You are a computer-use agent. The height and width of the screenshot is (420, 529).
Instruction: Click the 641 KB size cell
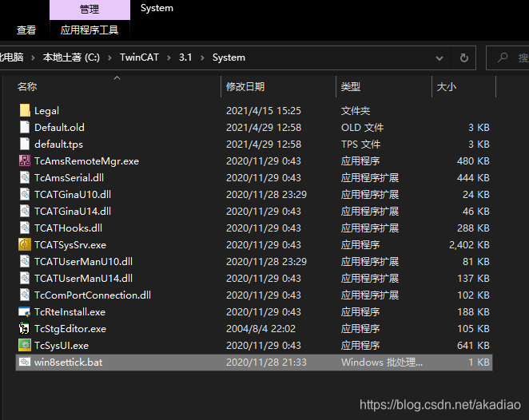coord(473,346)
